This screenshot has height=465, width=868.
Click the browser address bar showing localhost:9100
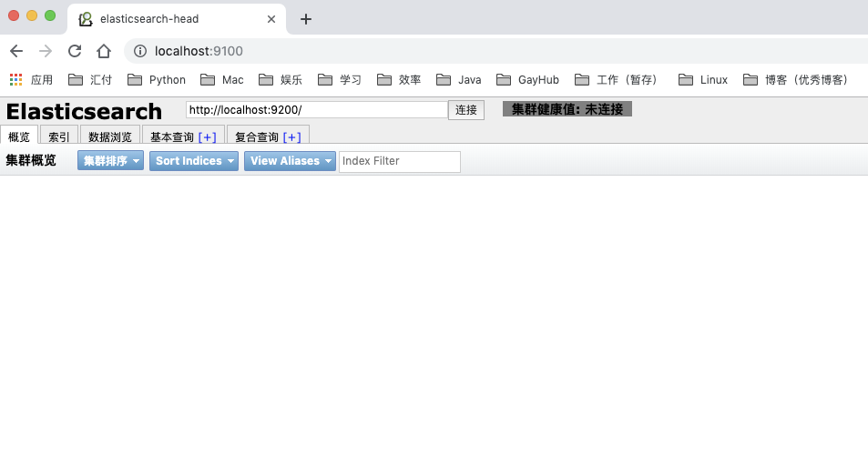(x=498, y=52)
